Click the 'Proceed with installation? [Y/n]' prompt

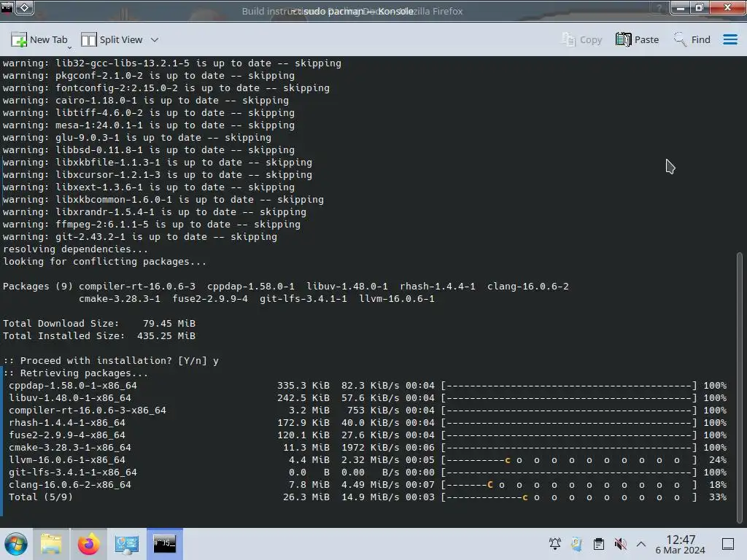tap(105, 360)
